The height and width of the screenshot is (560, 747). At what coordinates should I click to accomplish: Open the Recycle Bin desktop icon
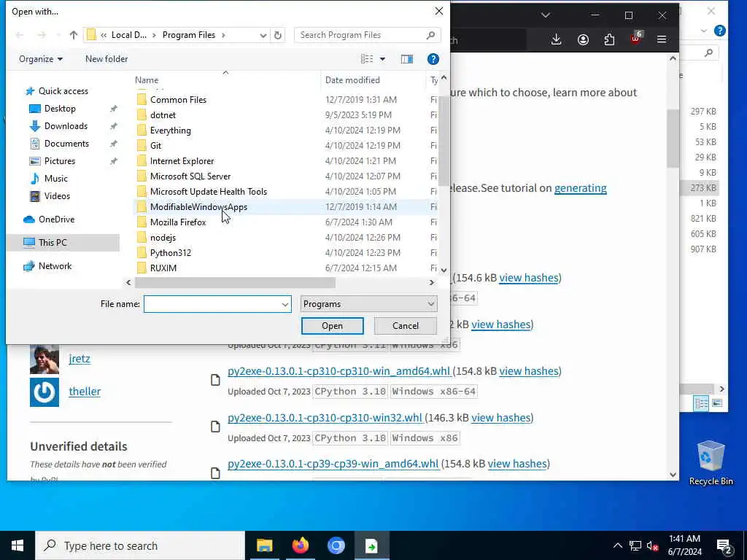[x=711, y=463]
